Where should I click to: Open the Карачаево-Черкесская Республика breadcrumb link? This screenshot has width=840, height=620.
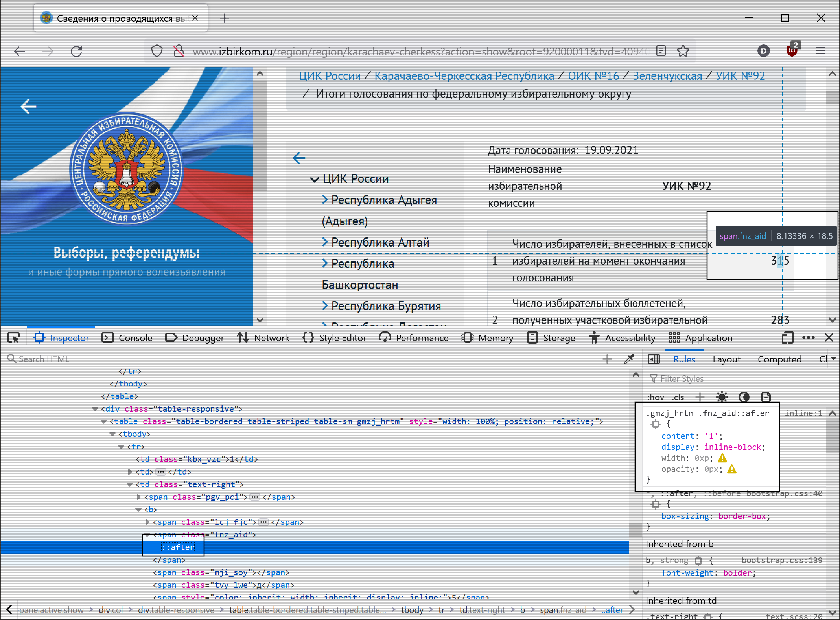pos(464,76)
